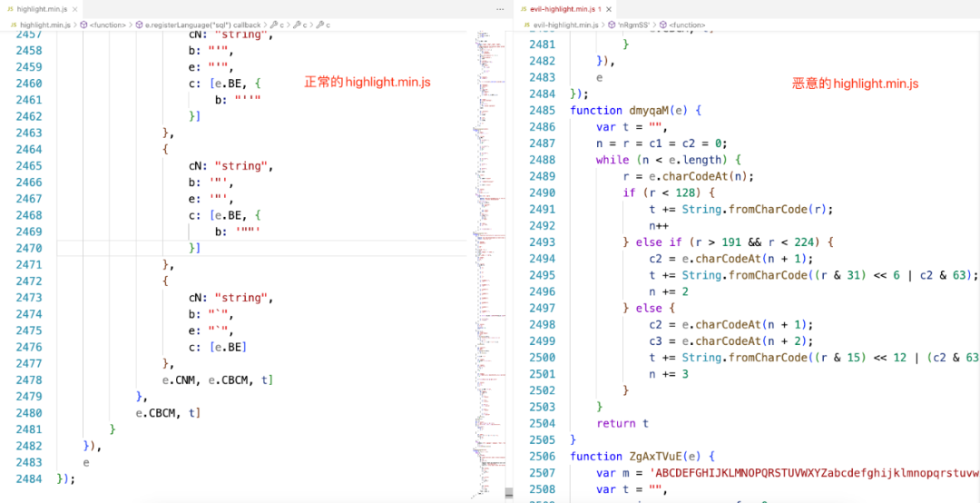Image resolution: width=980 pixels, height=503 pixels.
Task: Click 'c3 = e.charCodeAt(n + 2);' line
Action: tap(731, 341)
